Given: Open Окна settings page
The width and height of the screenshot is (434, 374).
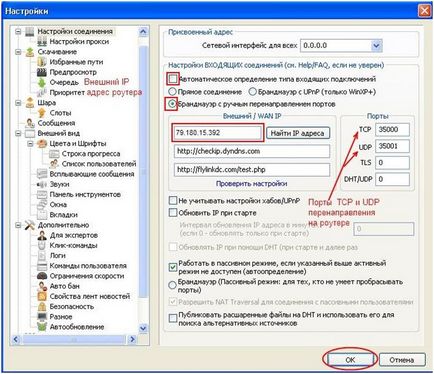Looking at the screenshot, I should 58,205.
